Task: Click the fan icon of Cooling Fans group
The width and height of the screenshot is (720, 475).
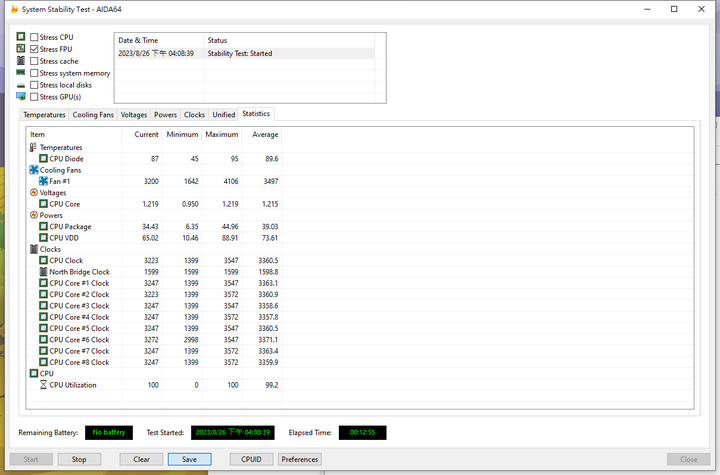Action: click(x=34, y=170)
